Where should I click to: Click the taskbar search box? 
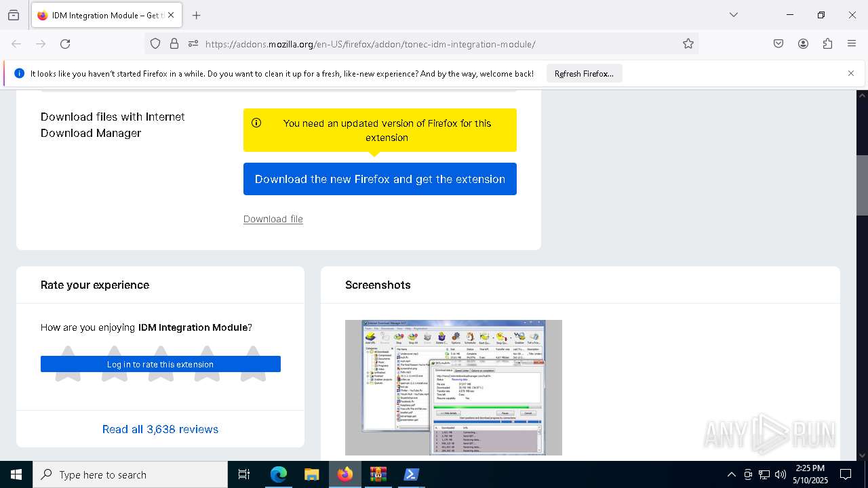(x=130, y=474)
